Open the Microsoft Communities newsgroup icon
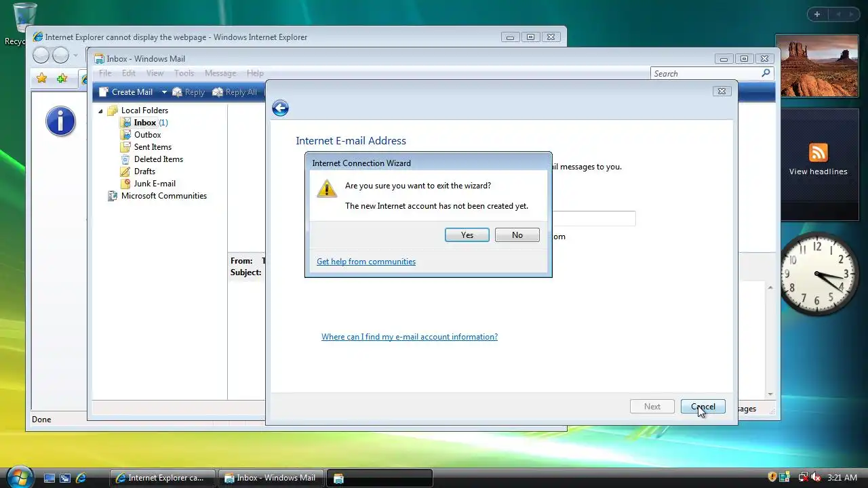This screenshot has width=868, height=488. [x=113, y=196]
